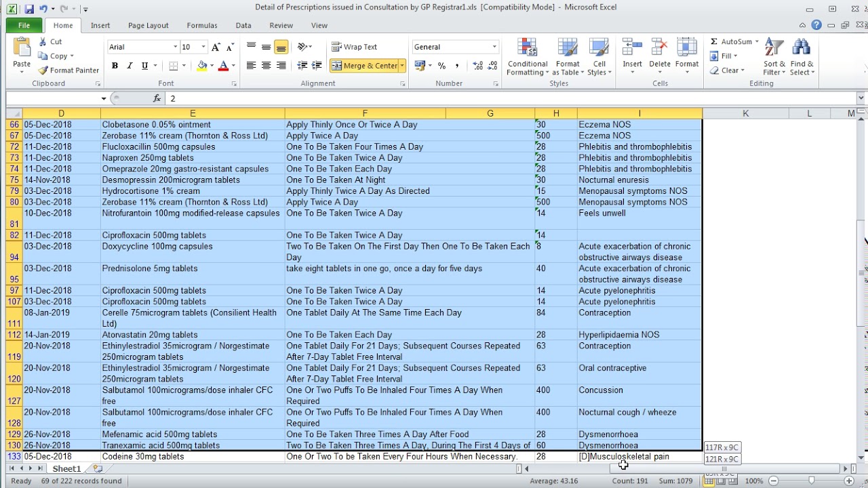Toggle Wrap Text
This screenshot has height=488, width=868.
[354, 47]
